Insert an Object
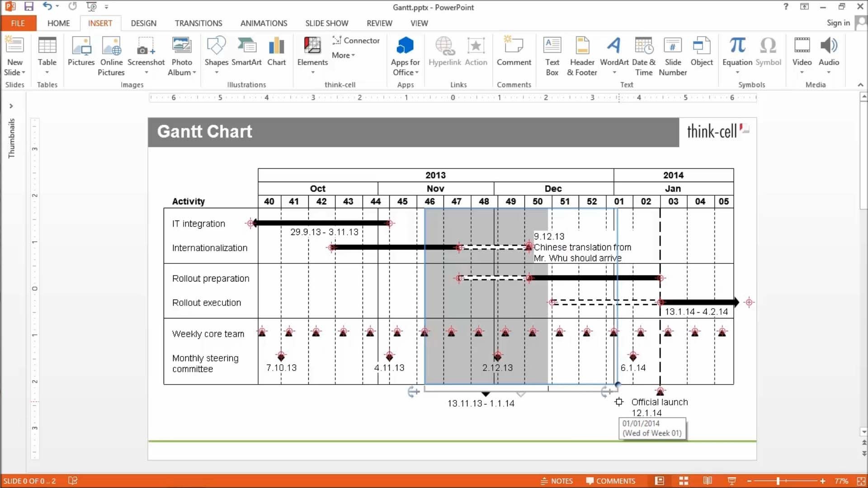The width and height of the screenshot is (868, 488). coord(702,51)
